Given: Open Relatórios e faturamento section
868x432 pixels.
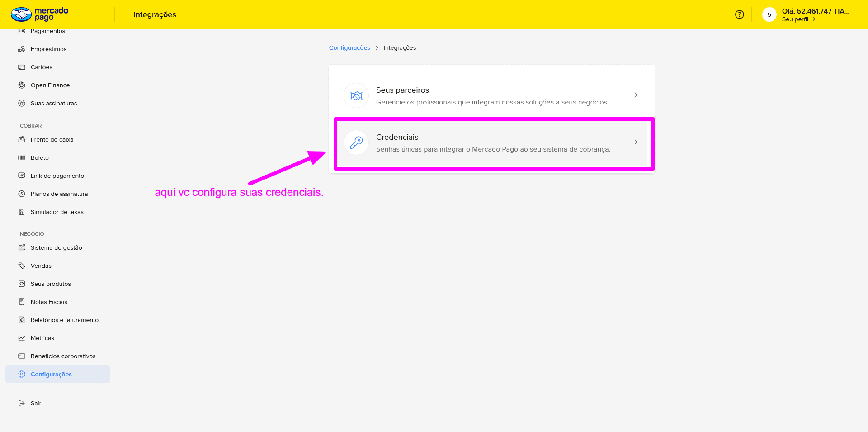Looking at the screenshot, I should (65, 320).
